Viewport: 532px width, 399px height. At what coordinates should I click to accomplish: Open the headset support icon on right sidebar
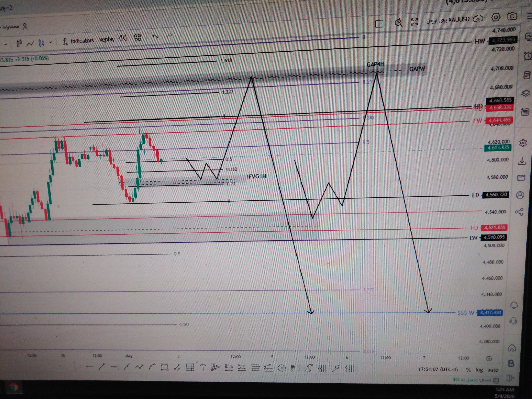pos(513,321)
